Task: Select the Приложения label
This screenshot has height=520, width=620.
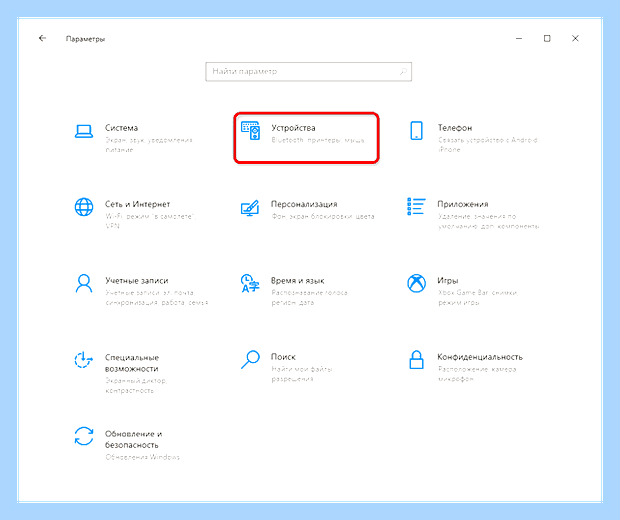Action: pyautogui.click(x=463, y=204)
